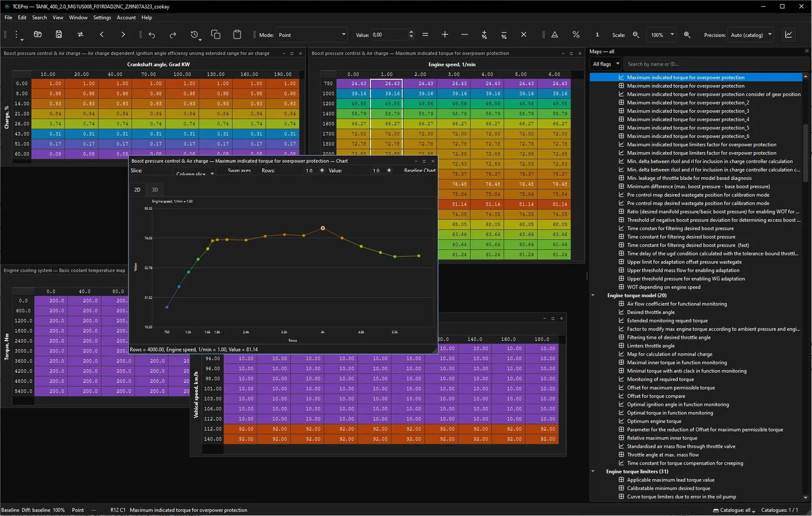Toggle percent difference display mode
The width and height of the screenshot is (812, 516).
pos(576,35)
